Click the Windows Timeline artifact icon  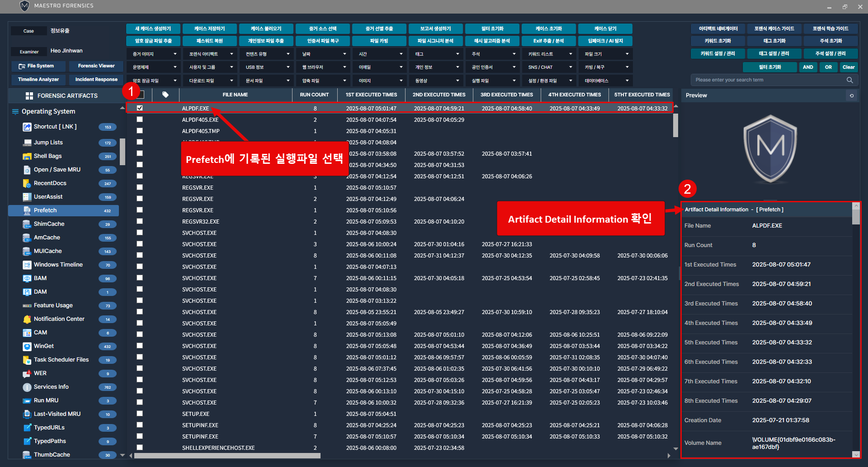[x=27, y=265]
